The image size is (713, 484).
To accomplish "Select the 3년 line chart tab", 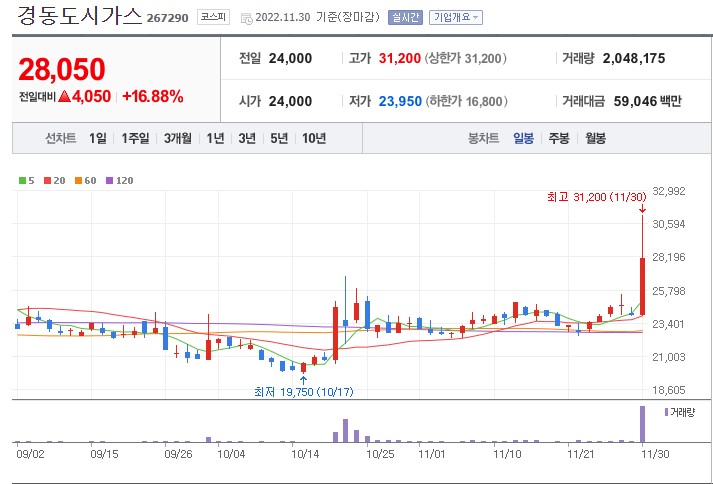I will point(247,138).
